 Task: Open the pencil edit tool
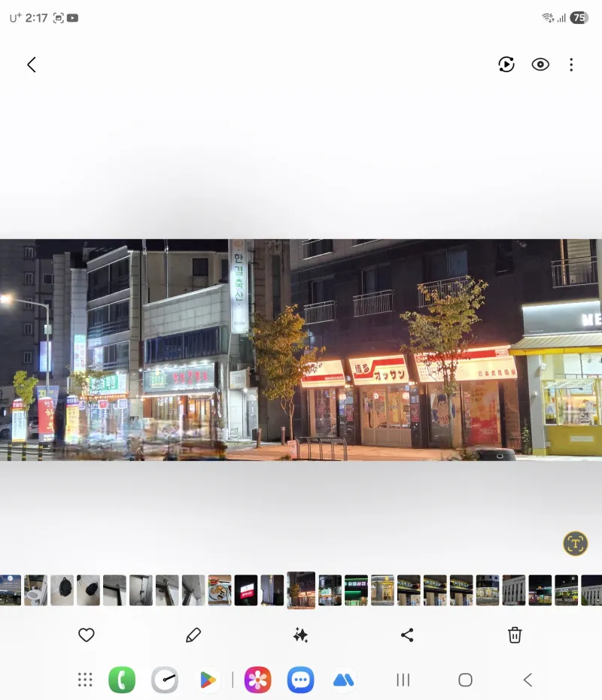[x=193, y=635]
